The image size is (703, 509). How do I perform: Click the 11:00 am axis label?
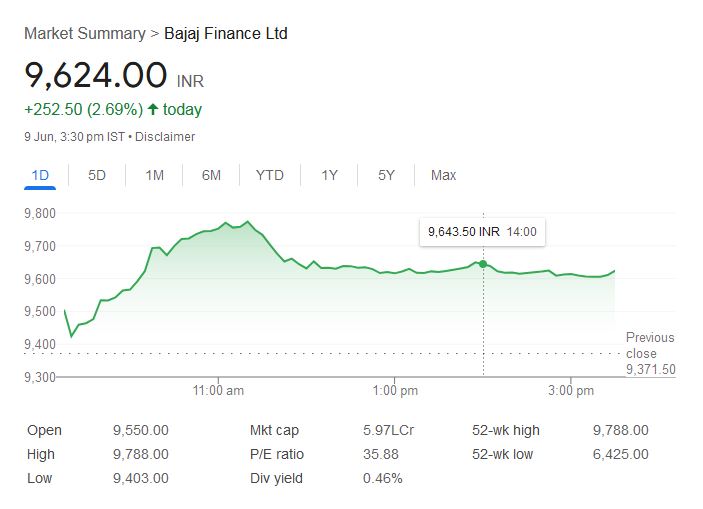click(219, 390)
